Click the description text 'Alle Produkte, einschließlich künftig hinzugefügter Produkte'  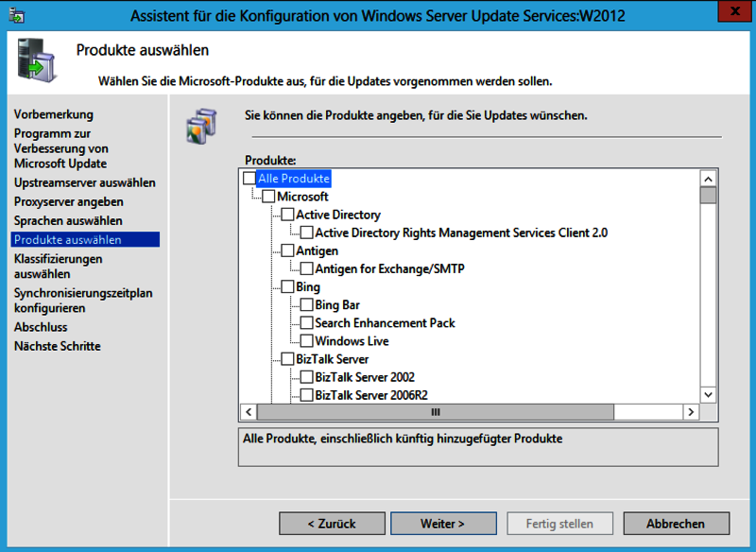[403, 439]
